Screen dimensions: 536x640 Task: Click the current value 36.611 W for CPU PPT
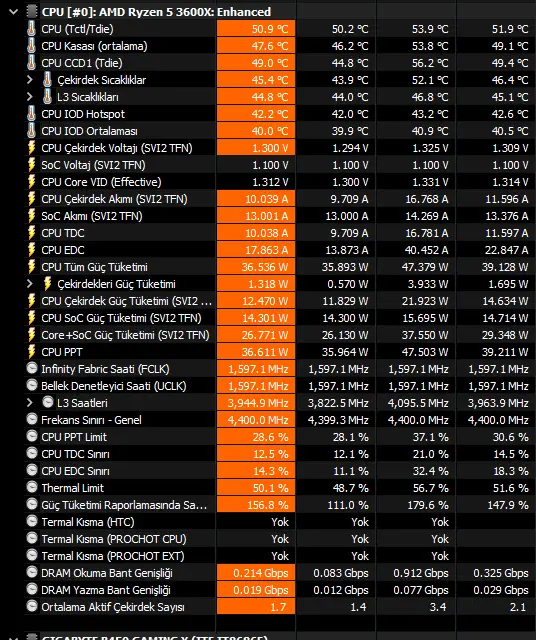(x=265, y=352)
